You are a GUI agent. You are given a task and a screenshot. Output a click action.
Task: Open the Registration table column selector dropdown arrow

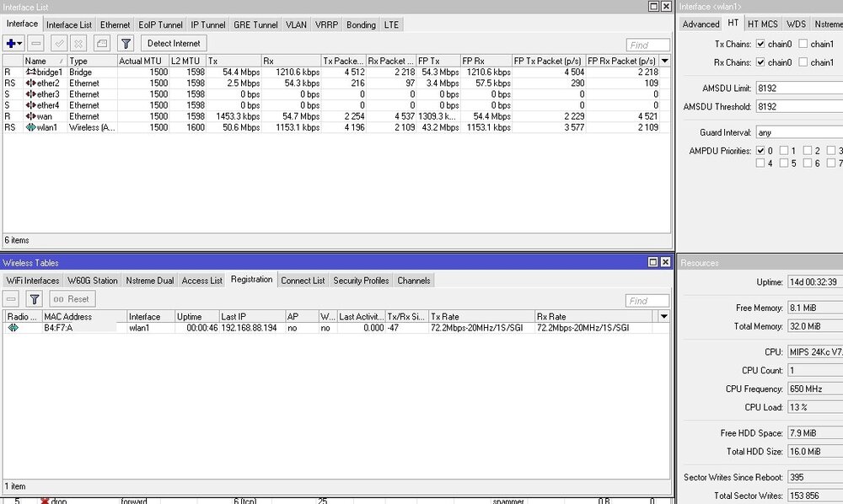(664, 317)
